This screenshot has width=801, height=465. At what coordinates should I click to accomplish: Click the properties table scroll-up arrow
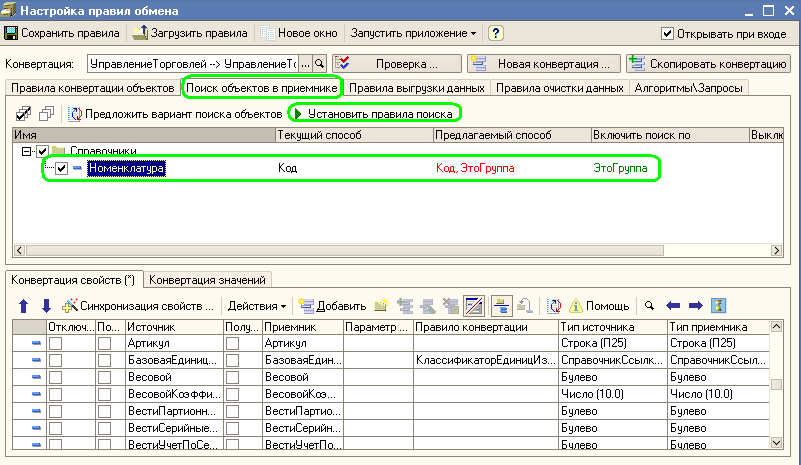(x=776, y=327)
